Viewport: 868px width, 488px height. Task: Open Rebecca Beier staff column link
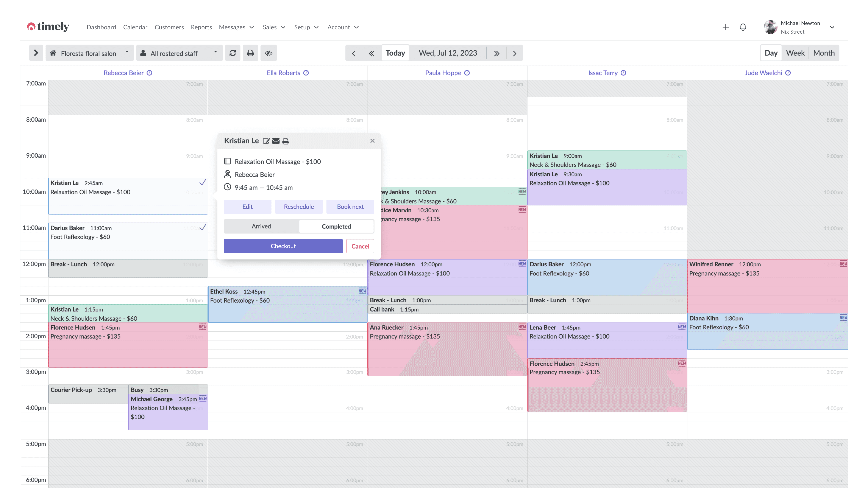124,73
